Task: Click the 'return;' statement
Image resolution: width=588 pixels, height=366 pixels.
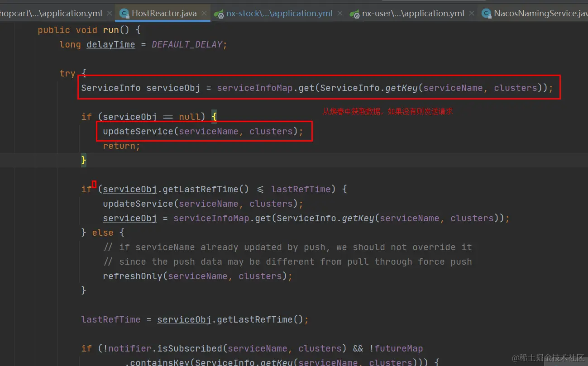Action: click(x=122, y=146)
